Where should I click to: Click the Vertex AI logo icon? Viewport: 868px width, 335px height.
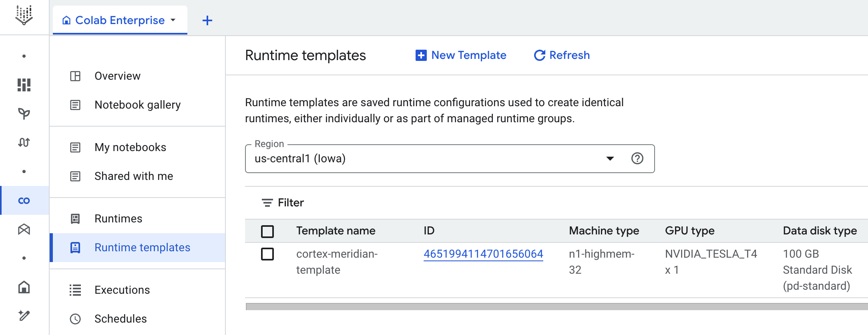click(24, 15)
